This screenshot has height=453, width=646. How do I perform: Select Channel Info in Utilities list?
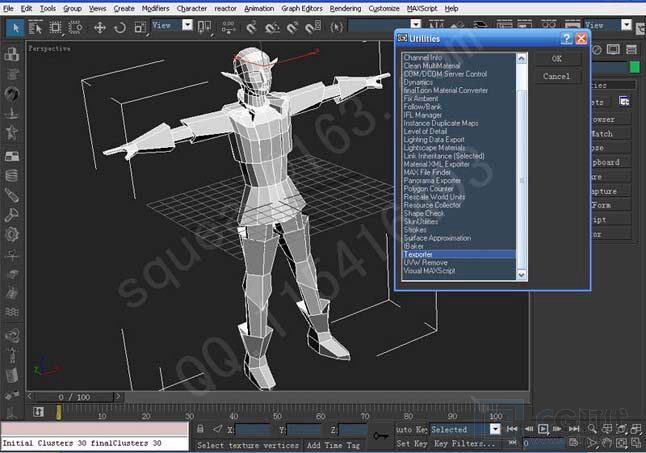459,58
